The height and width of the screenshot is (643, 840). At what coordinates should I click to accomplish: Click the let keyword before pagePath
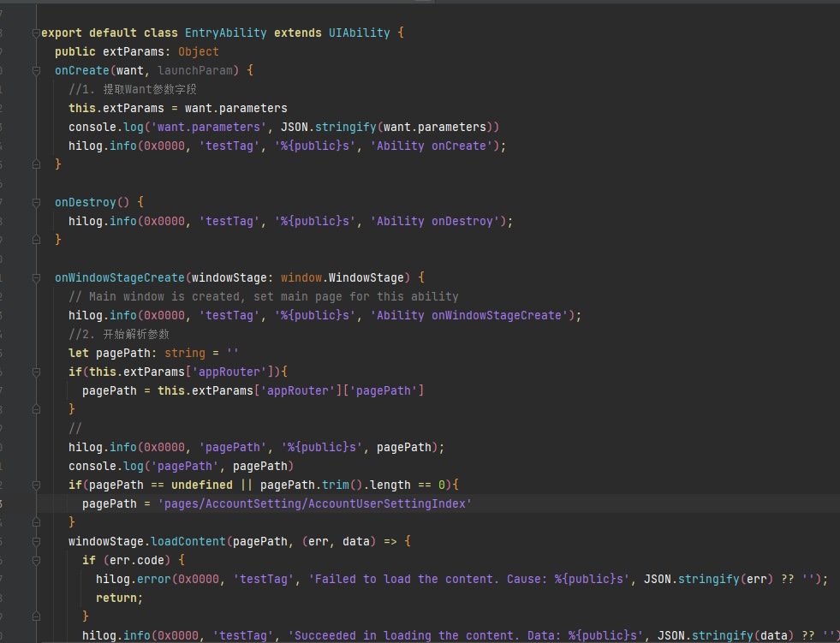[79, 353]
